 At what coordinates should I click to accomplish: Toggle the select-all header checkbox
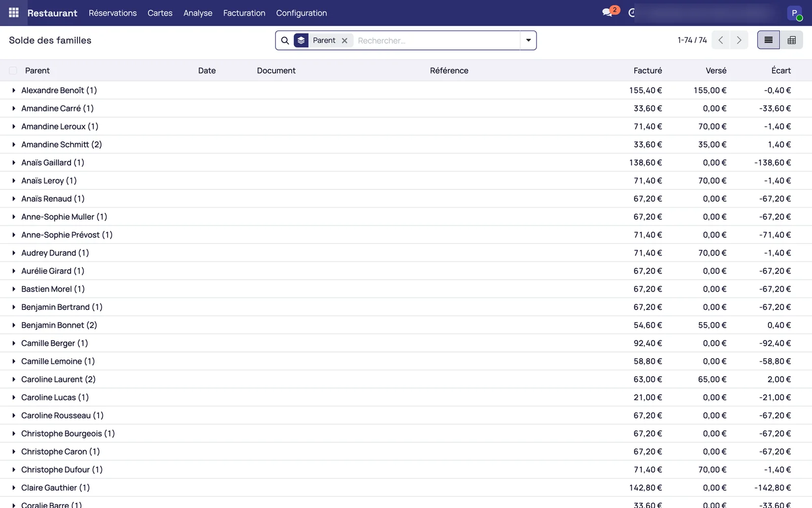(x=13, y=71)
